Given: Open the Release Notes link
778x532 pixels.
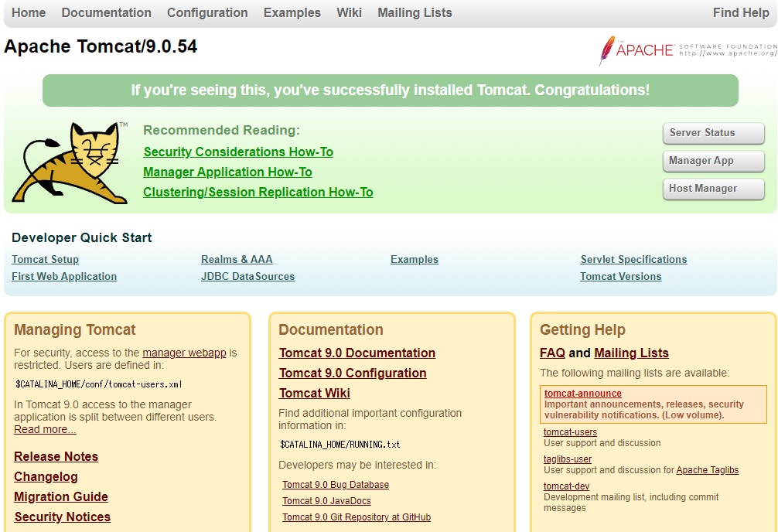Looking at the screenshot, I should pyautogui.click(x=56, y=456).
